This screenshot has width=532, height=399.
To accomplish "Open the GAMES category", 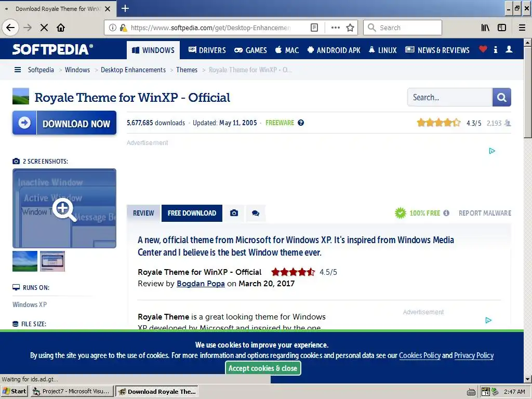I will point(251,50).
